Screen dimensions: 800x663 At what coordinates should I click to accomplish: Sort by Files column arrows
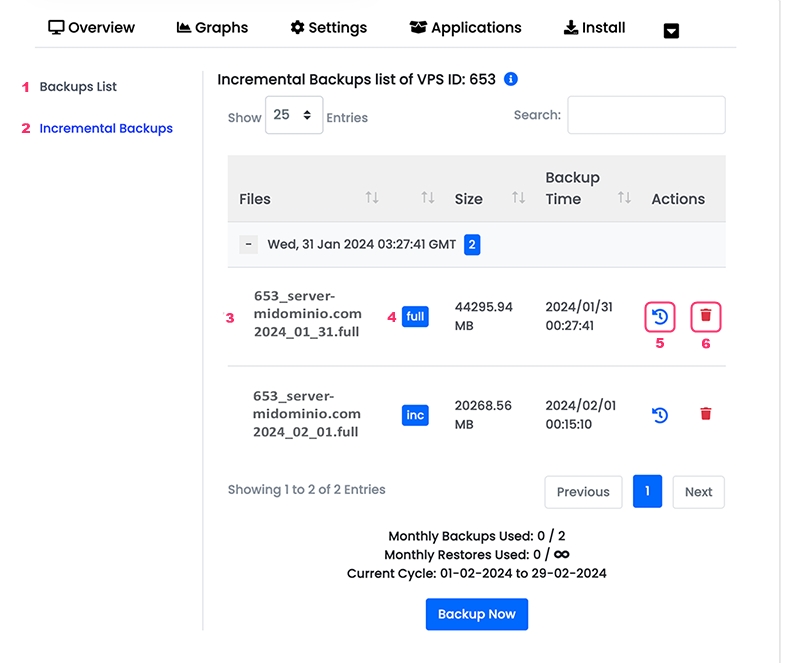[372, 198]
